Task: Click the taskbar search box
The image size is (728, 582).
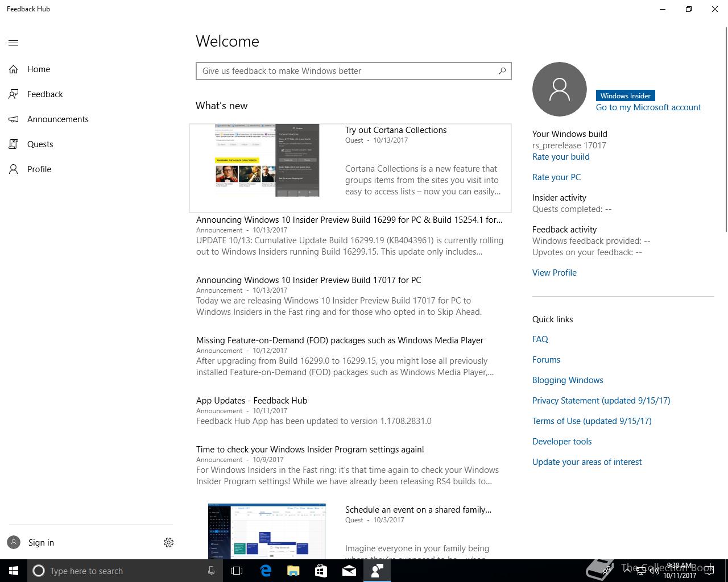Action: 124,571
